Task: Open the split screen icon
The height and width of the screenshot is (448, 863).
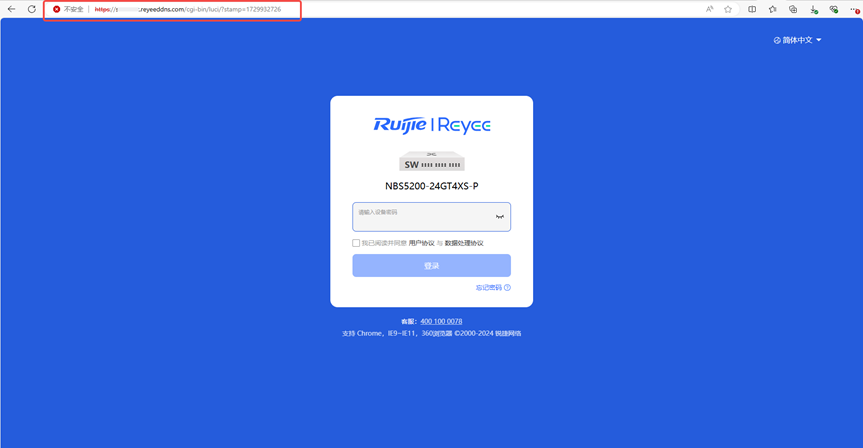Action: click(752, 9)
